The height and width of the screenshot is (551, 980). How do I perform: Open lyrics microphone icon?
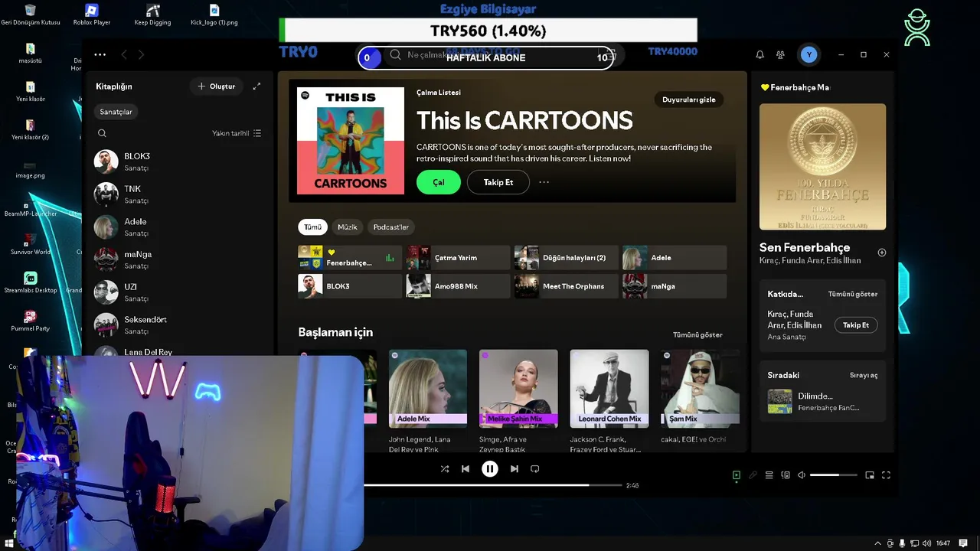point(753,475)
